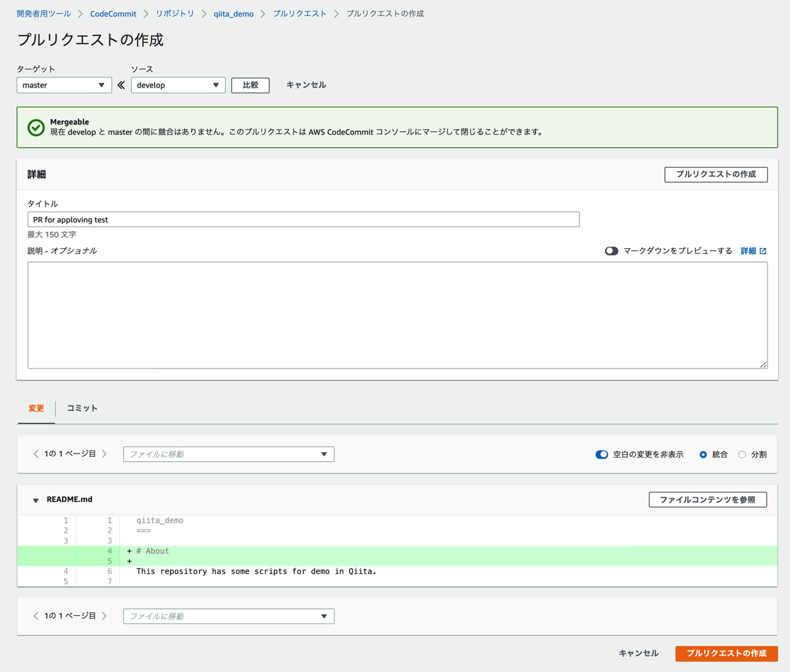The image size is (790, 672).
Task: Click the 比較 compare button
Action: point(250,85)
